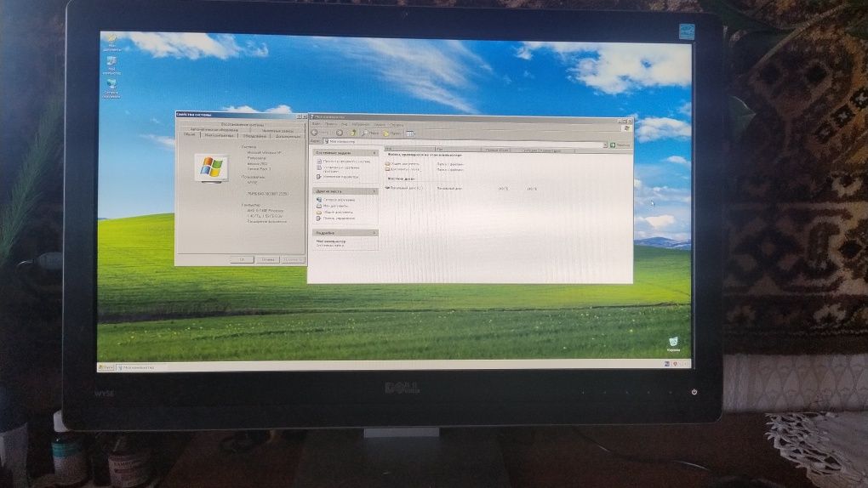Switch to Computer Name tab in System Properties
Viewport: 868px width, 488px height.
(x=219, y=135)
